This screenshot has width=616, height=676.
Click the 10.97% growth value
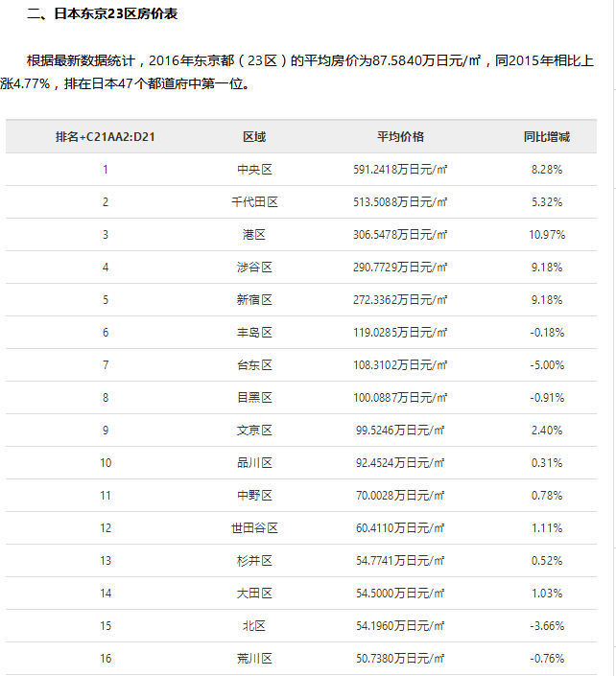coord(547,235)
